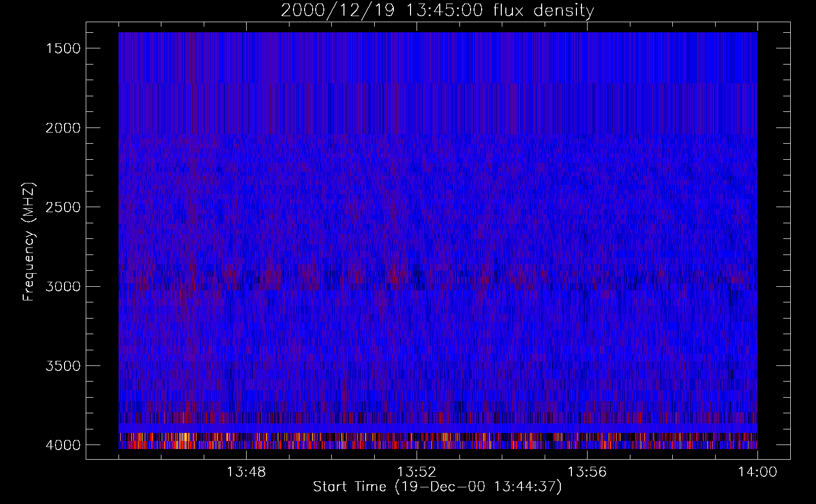Select the 1500 frequency tick label
The height and width of the screenshot is (504, 816).
click(x=63, y=48)
